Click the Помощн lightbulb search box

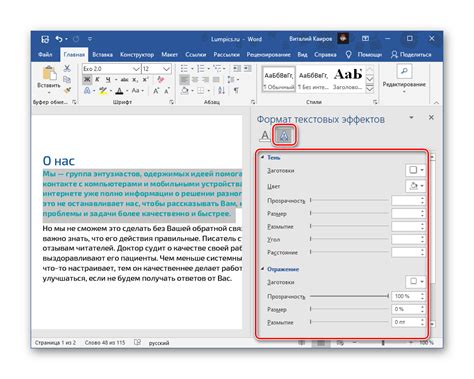click(x=364, y=54)
